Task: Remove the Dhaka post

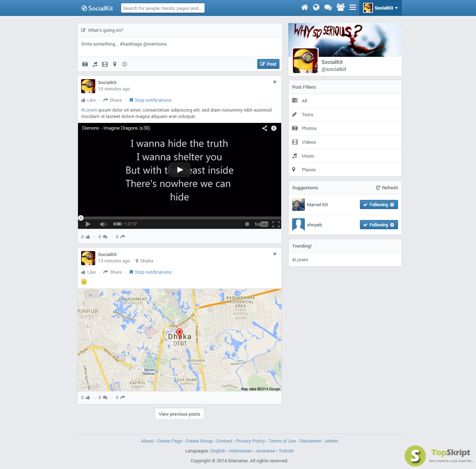Action: 275,254
